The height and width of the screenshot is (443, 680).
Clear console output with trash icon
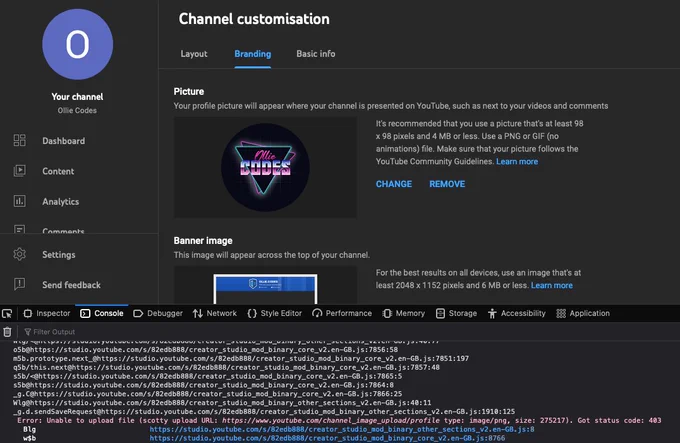[x=7, y=332]
